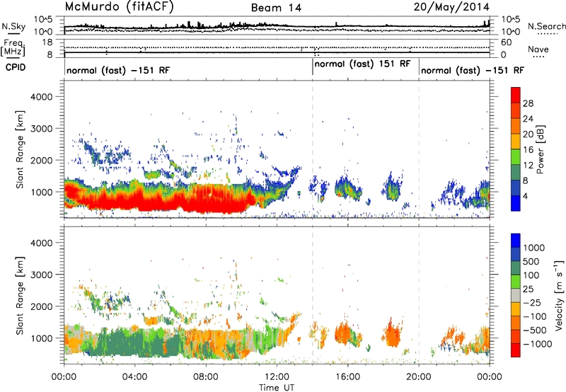Click the "12" power colorbar label
Image resolution: width=566 pixels, height=392 pixels.
click(x=528, y=166)
